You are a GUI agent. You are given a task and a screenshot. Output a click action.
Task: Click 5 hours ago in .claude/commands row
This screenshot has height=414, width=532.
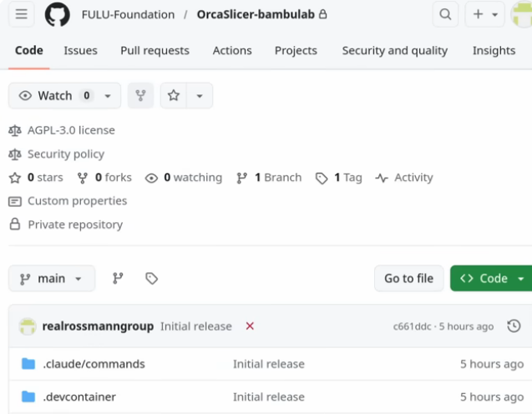tap(492, 364)
